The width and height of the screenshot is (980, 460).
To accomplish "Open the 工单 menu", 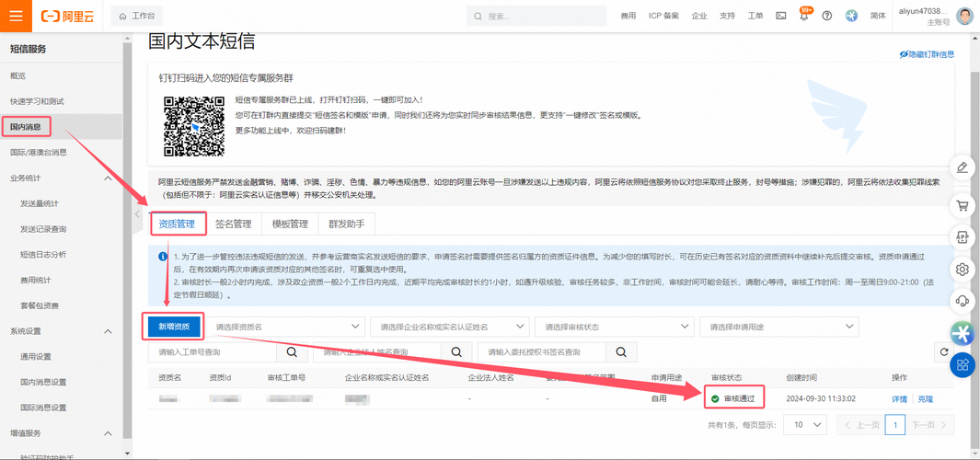I will tap(755, 17).
